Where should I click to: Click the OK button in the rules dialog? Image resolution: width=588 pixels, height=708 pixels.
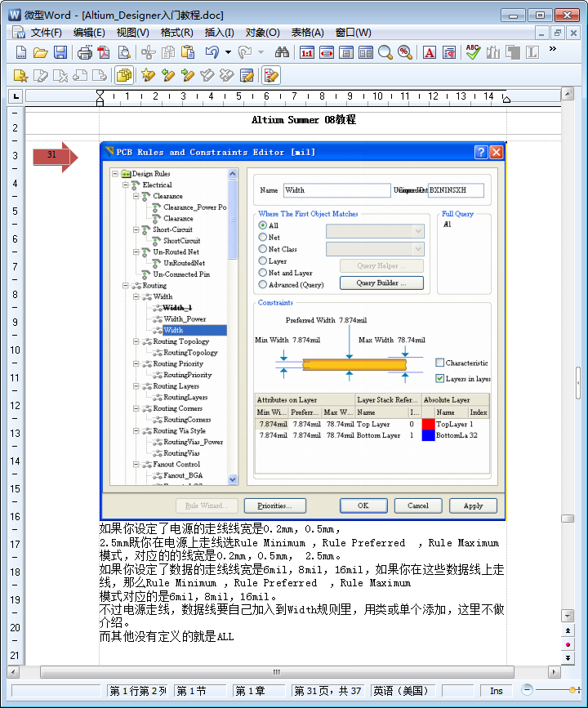click(363, 505)
